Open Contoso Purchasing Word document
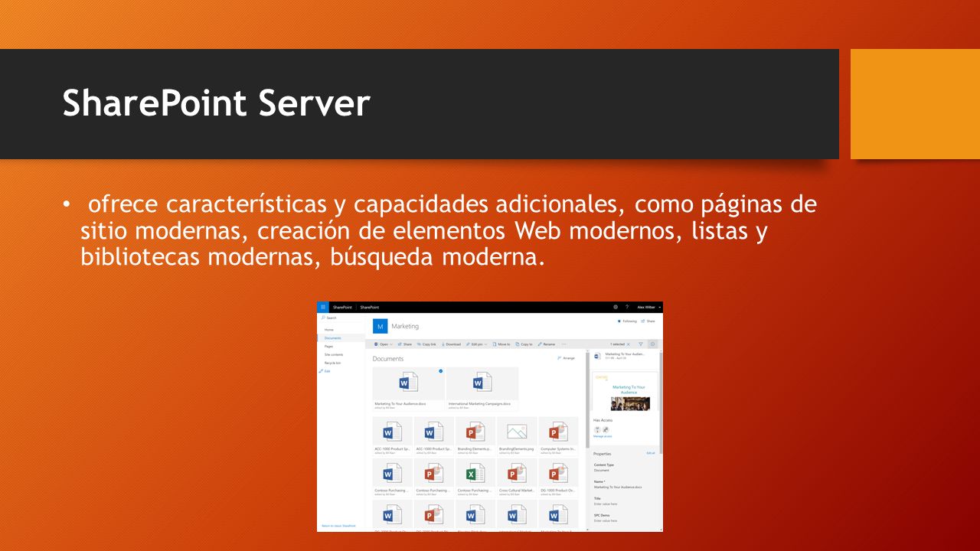Viewport: 980px width, 551px height. coord(392,478)
